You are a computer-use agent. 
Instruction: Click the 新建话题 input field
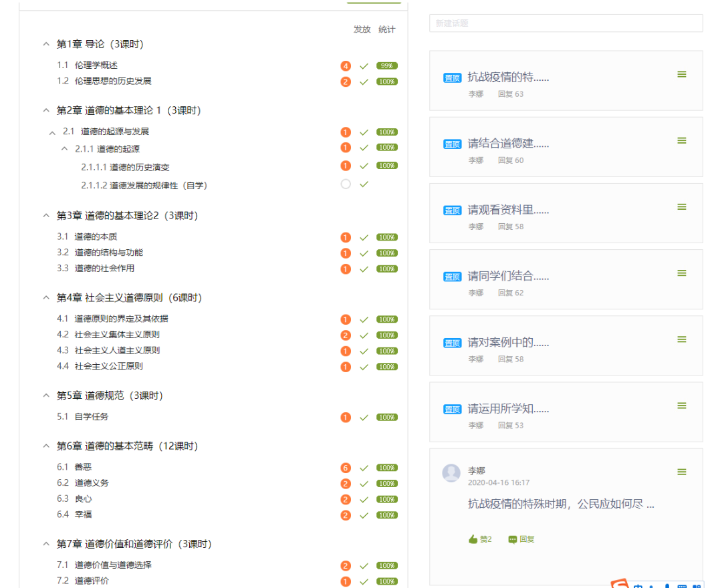[566, 23]
